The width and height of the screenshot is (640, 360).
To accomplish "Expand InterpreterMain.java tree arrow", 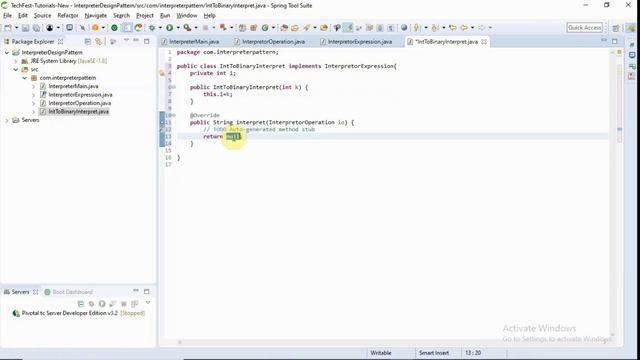I will click(x=33, y=86).
